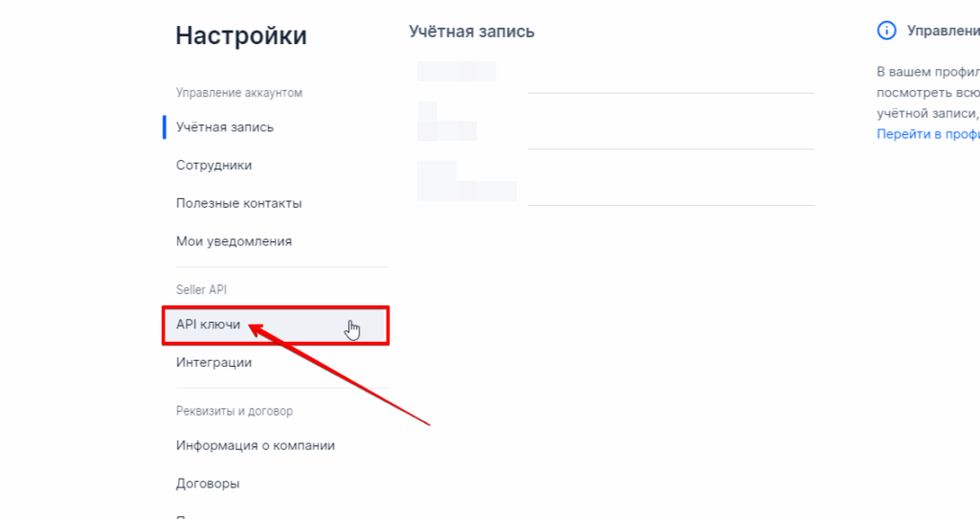Select Интеграции under Seller API
The height and width of the screenshot is (519, 980).
point(214,362)
